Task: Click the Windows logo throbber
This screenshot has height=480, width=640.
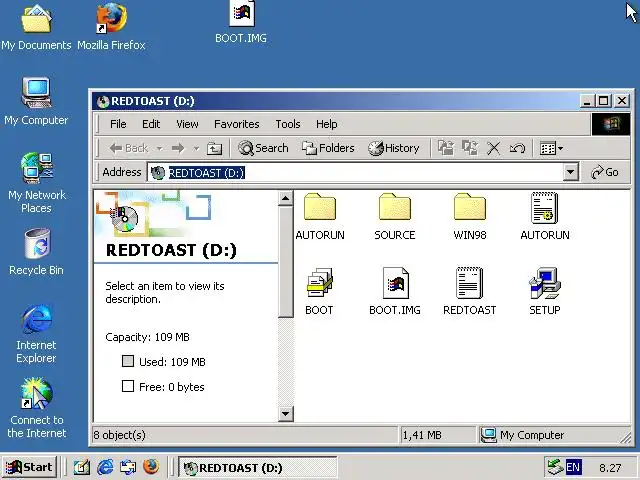Action: pos(611,124)
